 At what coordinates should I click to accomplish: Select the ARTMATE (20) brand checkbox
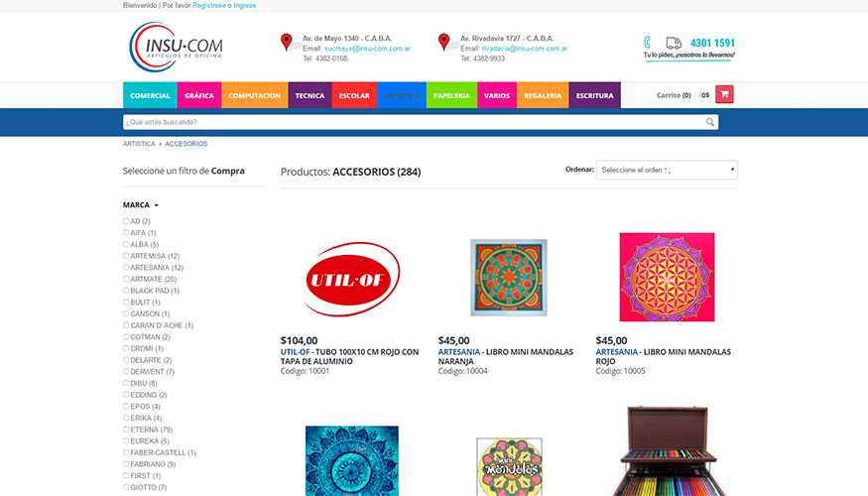[126, 279]
